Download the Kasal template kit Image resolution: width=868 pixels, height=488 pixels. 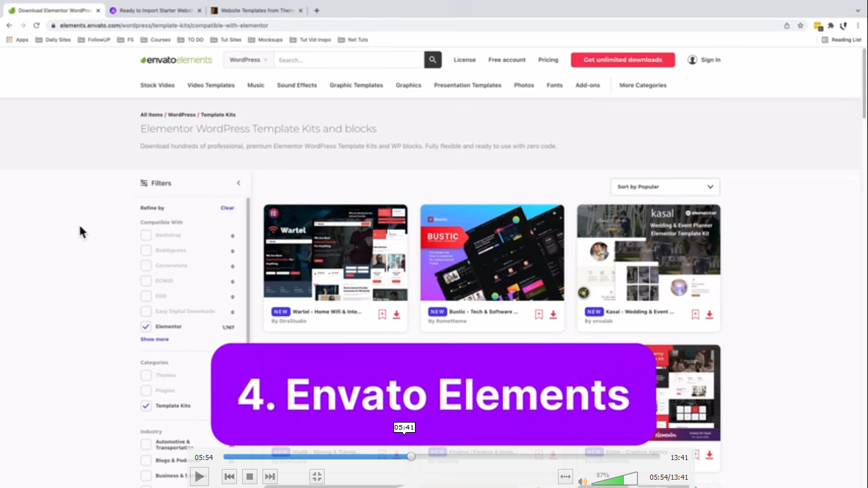point(710,315)
